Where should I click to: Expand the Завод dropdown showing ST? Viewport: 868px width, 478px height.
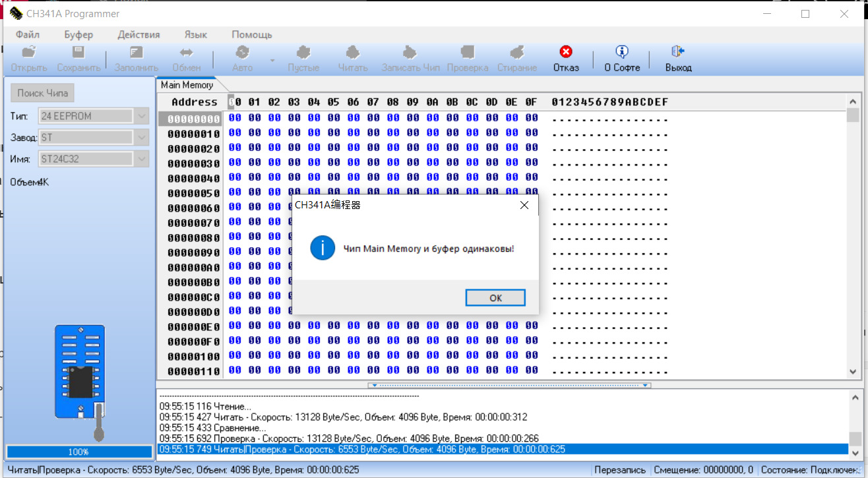142,137
